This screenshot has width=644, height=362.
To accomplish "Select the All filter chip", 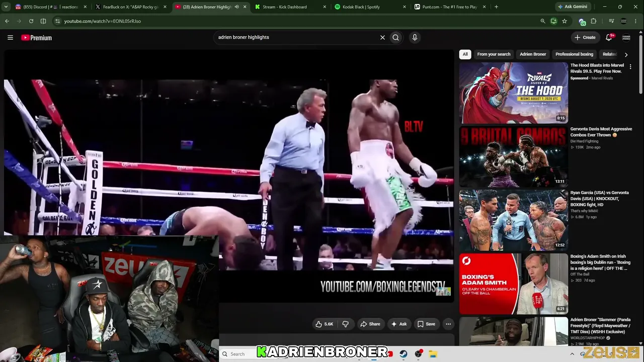I will (465, 54).
